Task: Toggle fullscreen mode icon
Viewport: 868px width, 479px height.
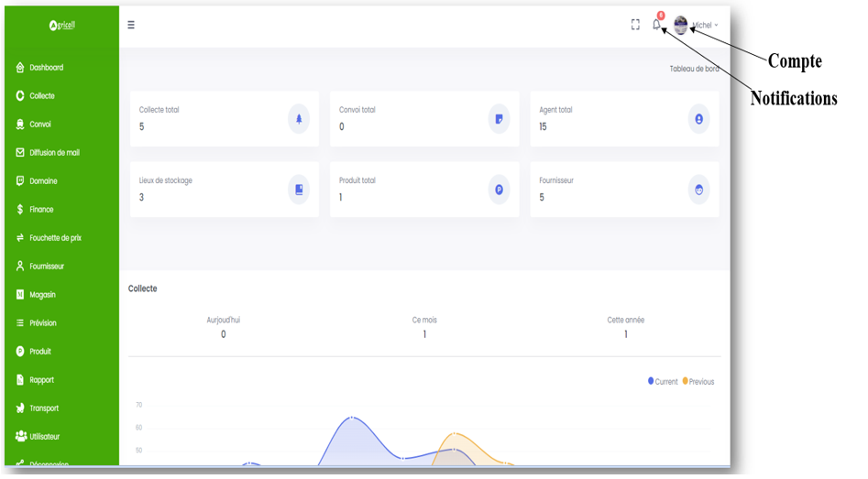Action: tap(635, 25)
